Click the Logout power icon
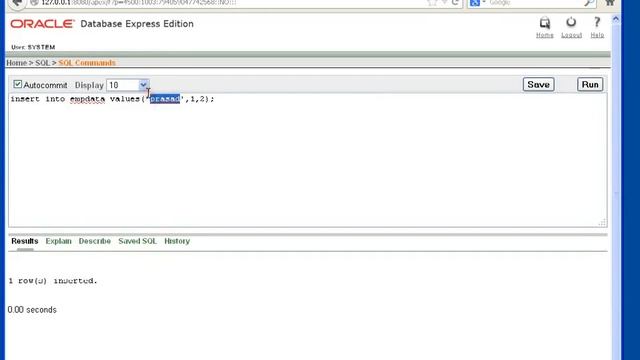 point(571,22)
